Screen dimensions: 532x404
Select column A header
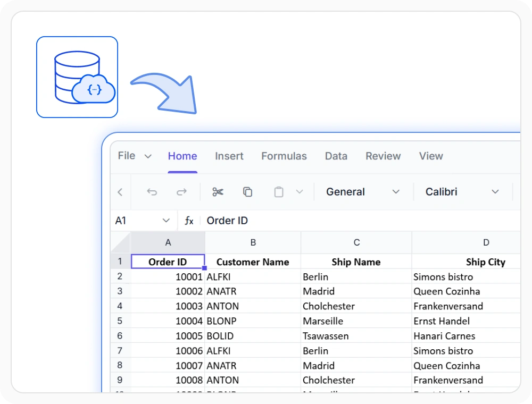(168, 243)
